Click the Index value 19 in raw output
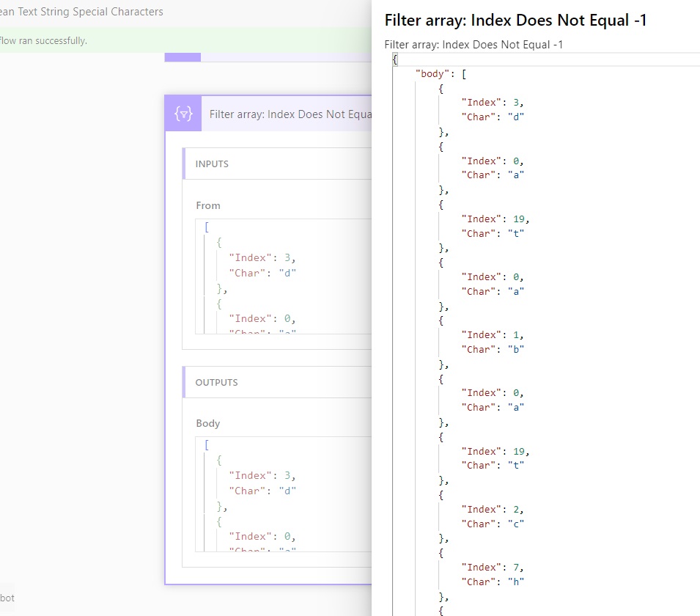The image size is (700, 616). pos(520,218)
